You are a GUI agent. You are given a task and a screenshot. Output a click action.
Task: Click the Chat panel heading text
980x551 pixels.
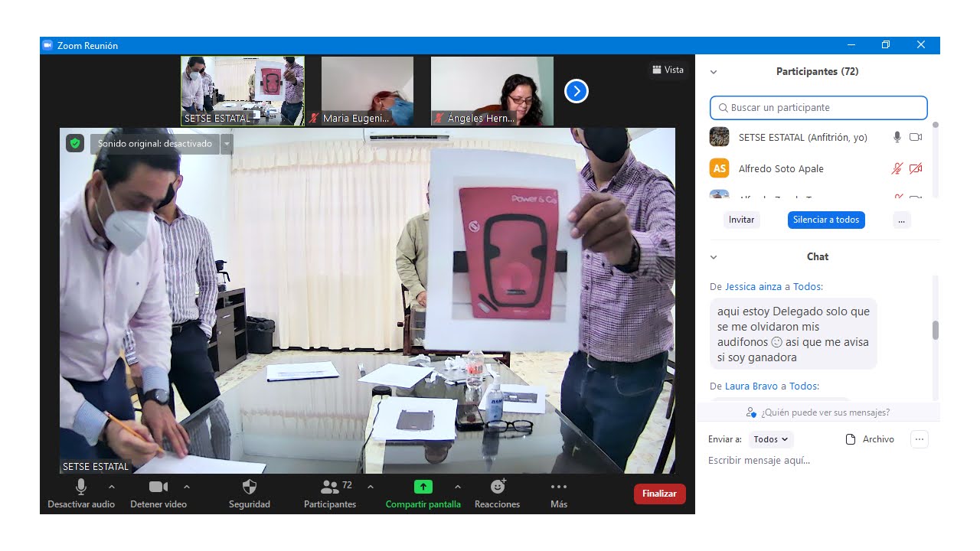coord(818,257)
